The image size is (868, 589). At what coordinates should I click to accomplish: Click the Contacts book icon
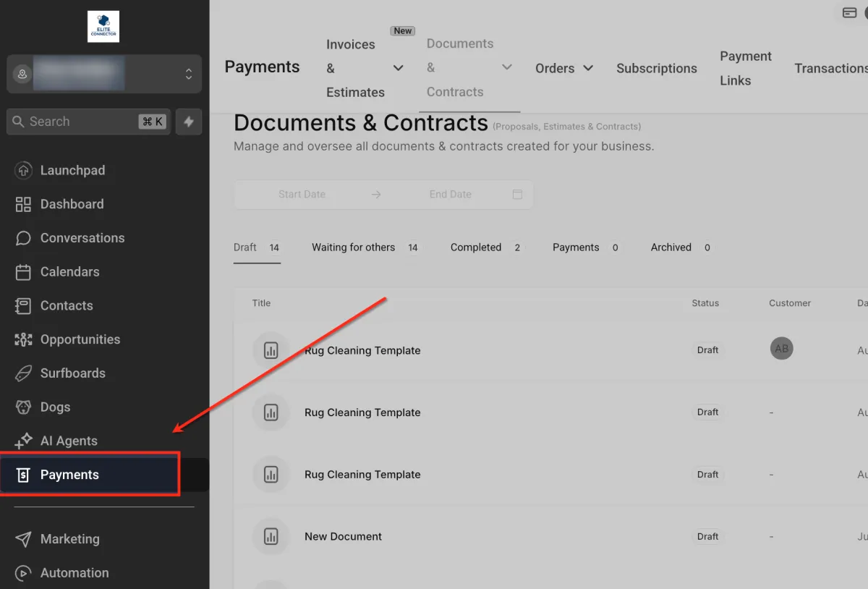[x=23, y=305]
